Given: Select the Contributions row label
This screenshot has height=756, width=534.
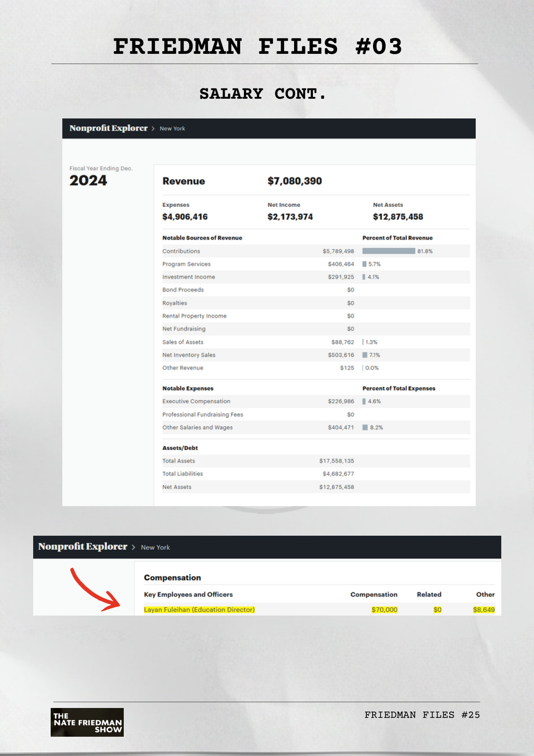Looking at the screenshot, I should pos(181,251).
